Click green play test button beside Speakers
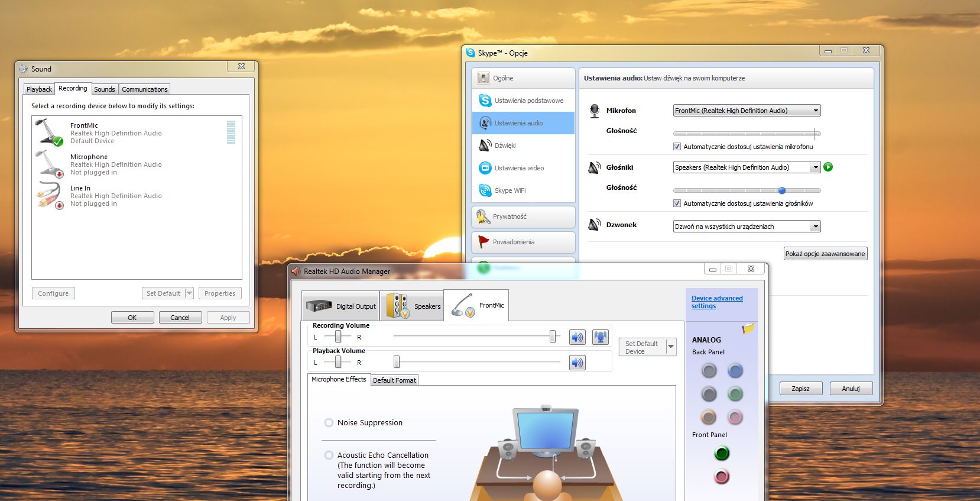 click(828, 167)
